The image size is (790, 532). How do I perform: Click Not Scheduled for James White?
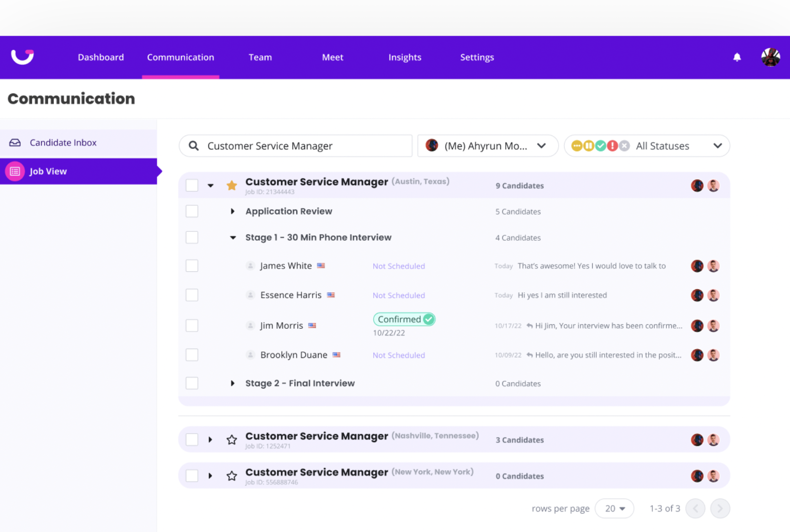398,266
